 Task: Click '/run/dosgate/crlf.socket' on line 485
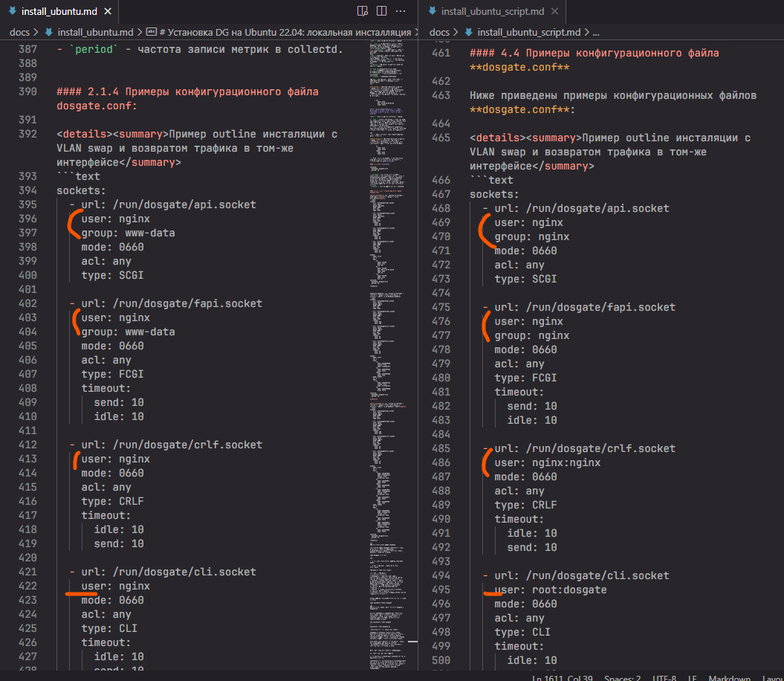(x=600, y=449)
